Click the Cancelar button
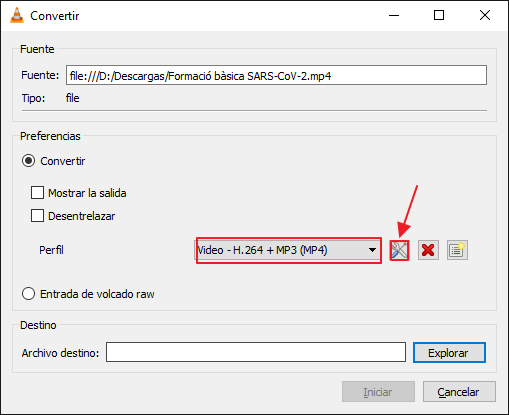 (x=459, y=392)
